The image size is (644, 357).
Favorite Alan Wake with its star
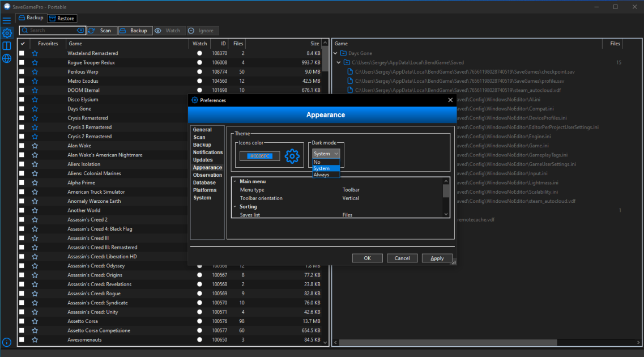point(35,146)
